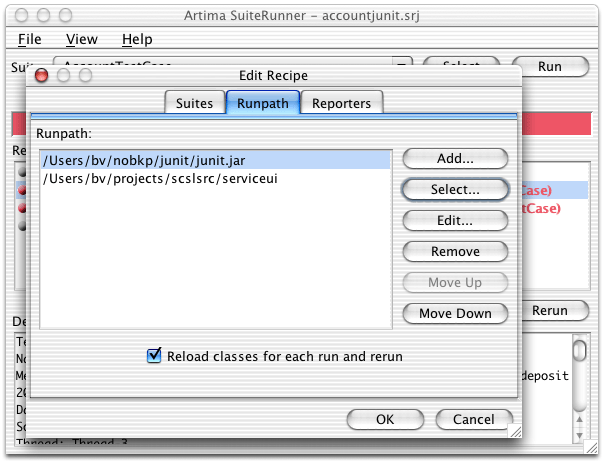Click the Edit Recipe dialog resize grip
The width and height of the screenshot is (606, 463).
click(516, 431)
